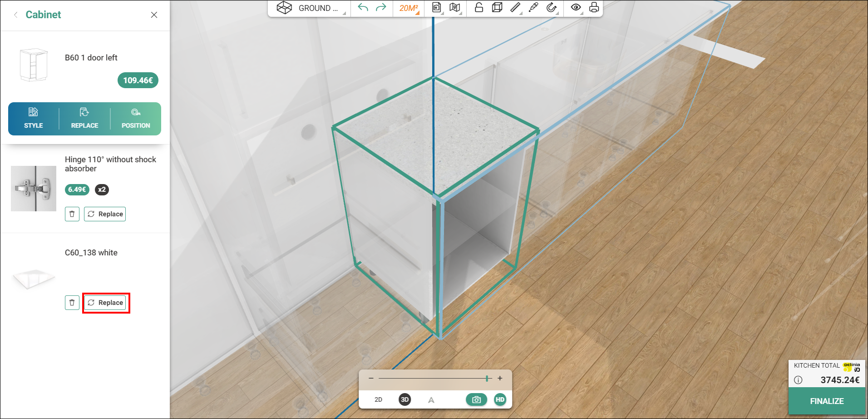
Task: Click the hinge product thumbnail
Action: click(x=34, y=188)
